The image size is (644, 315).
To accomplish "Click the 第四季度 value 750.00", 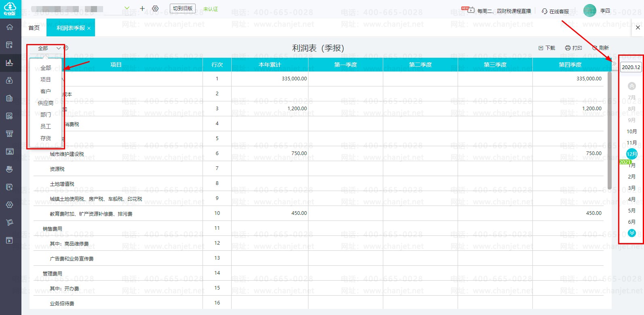I will point(594,153).
